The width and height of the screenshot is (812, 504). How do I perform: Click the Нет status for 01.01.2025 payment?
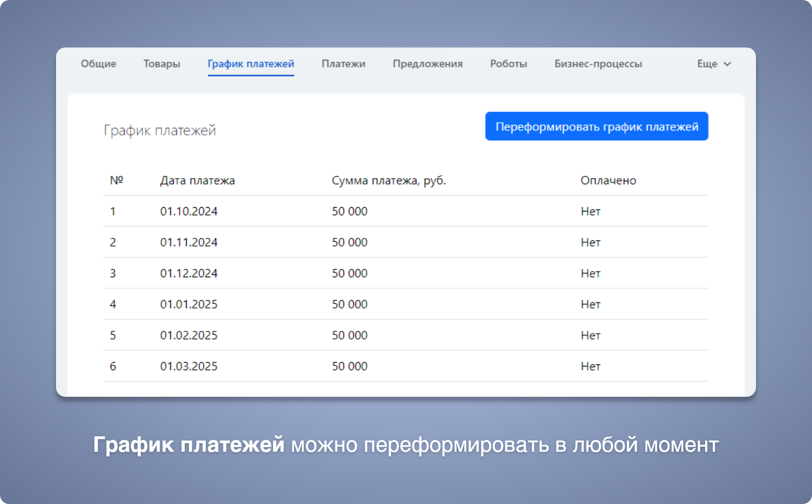[590, 304]
